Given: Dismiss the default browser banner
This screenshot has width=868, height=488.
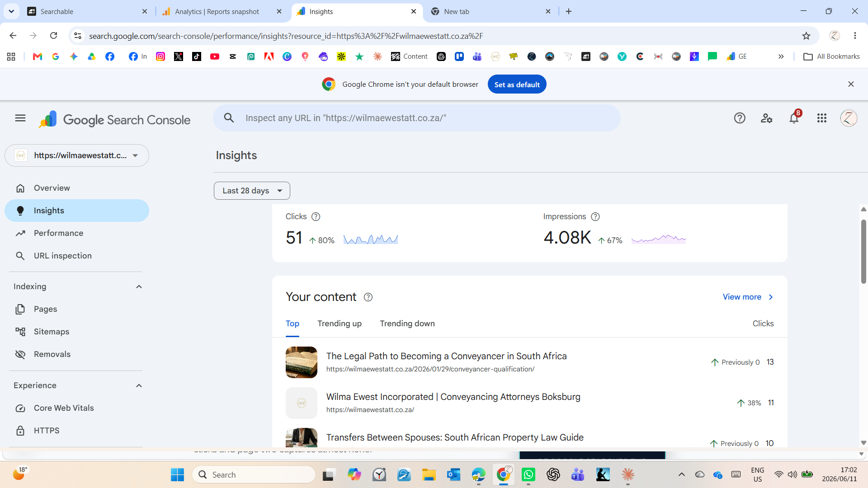Looking at the screenshot, I should click(851, 84).
